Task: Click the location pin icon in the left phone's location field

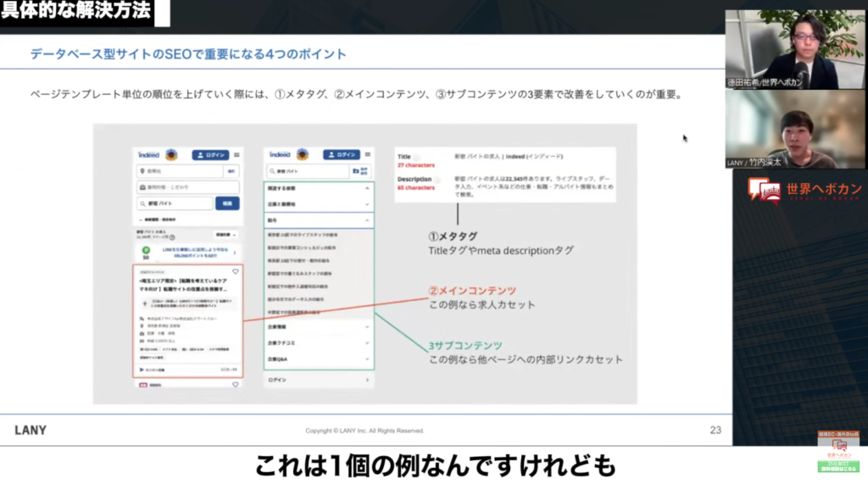Action: [x=142, y=171]
